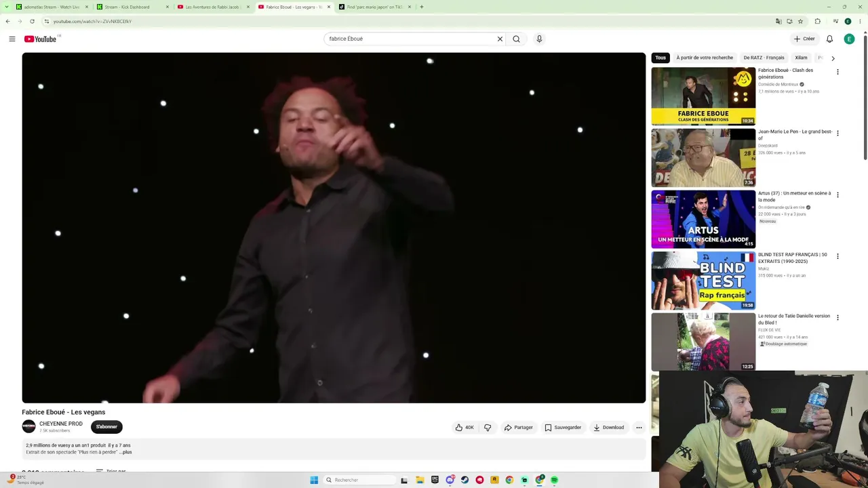Download the Fabrice Eboué video
The width and height of the screenshot is (868, 488).
coord(608,428)
